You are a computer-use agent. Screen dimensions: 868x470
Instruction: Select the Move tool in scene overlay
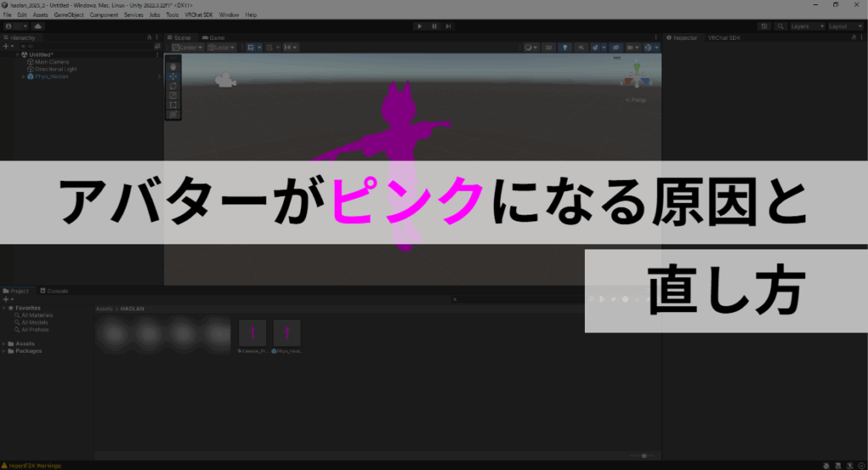coord(173,76)
